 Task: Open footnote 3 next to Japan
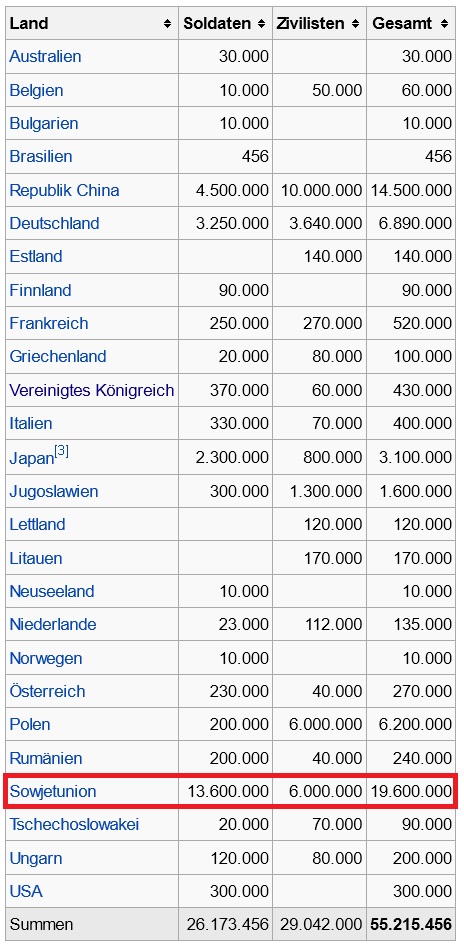62,452
